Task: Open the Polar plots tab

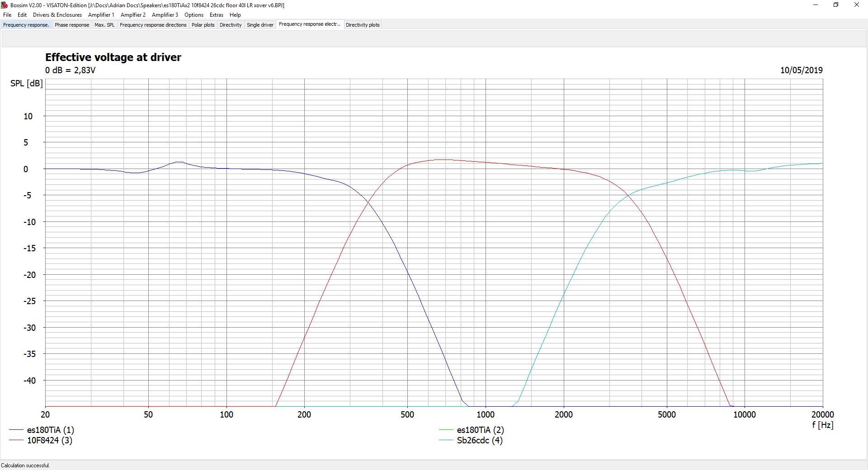Action: (x=203, y=25)
